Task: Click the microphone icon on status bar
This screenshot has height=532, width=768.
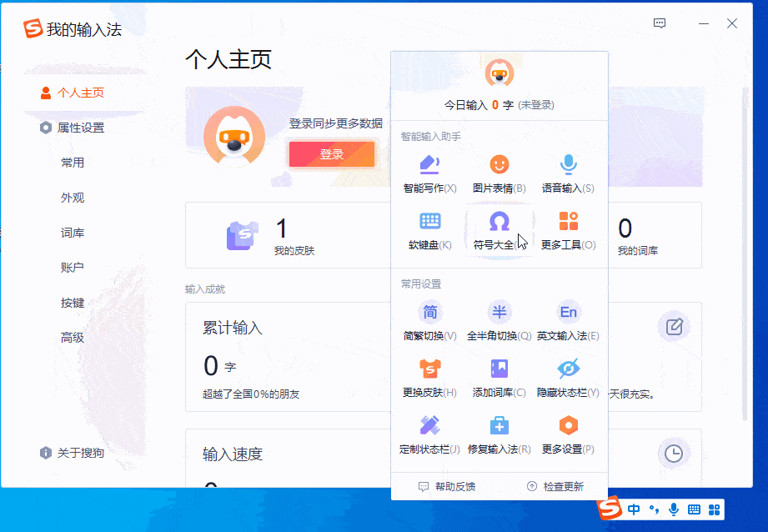Action: click(674, 509)
